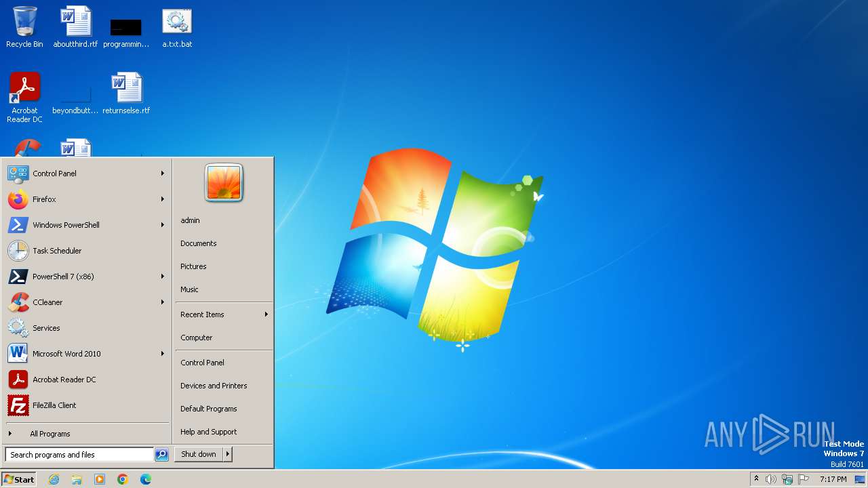Viewport: 868px width, 488px height.
Task: Click in Search programs and files box
Action: pos(79,455)
